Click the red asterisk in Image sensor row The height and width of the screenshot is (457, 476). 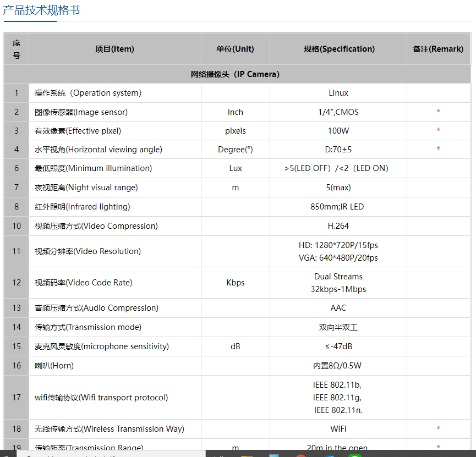tap(438, 112)
